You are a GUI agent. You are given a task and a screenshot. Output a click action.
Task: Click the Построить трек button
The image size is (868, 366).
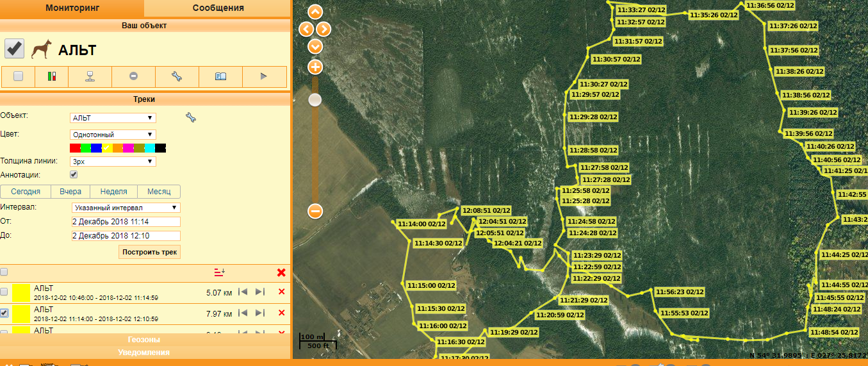click(x=150, y=251)
